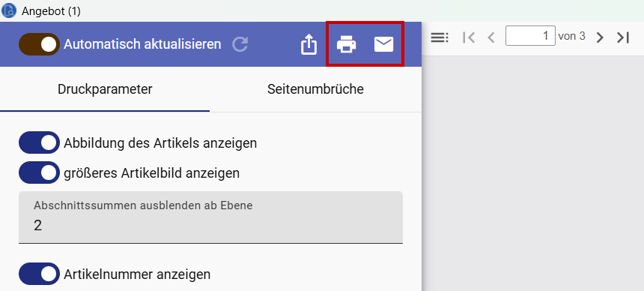The height and width of the screenshot is (291, 644).
Task: Jump to the first page
Action: (x=469, y=37)
